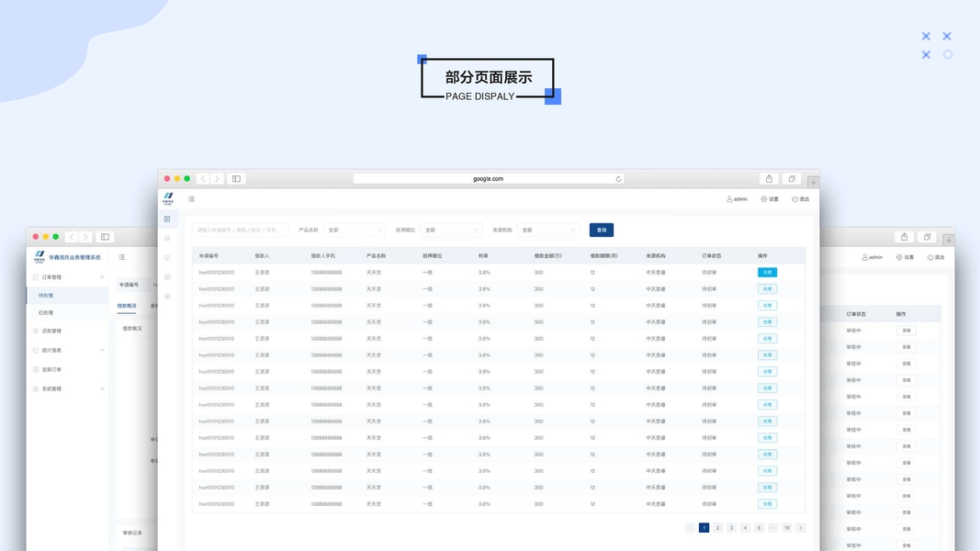Focus google.com address bar in front window
The width and height of the screenshot is (980, 551).
click(488, 179)
